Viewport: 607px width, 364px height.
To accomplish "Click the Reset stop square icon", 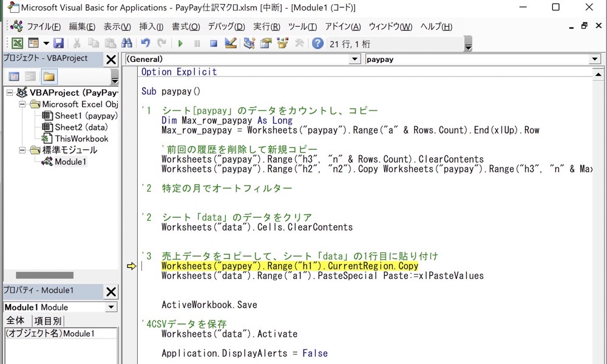I will point(213,43).
